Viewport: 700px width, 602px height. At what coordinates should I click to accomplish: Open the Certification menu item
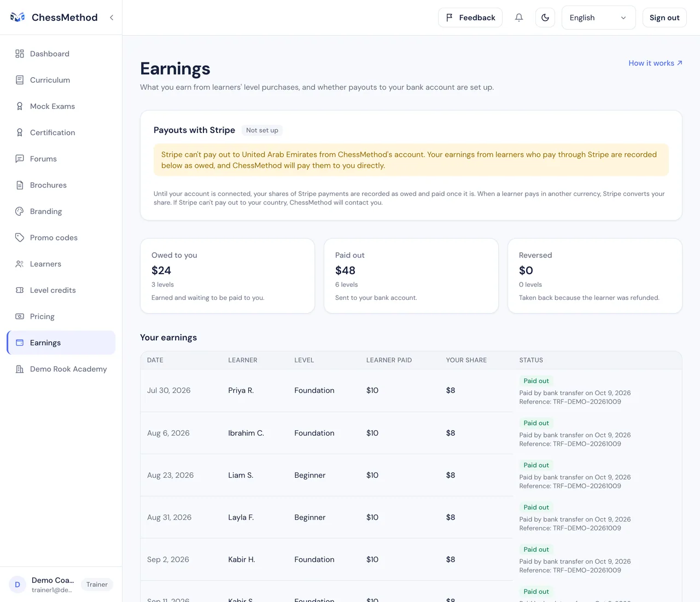point(61,132)
